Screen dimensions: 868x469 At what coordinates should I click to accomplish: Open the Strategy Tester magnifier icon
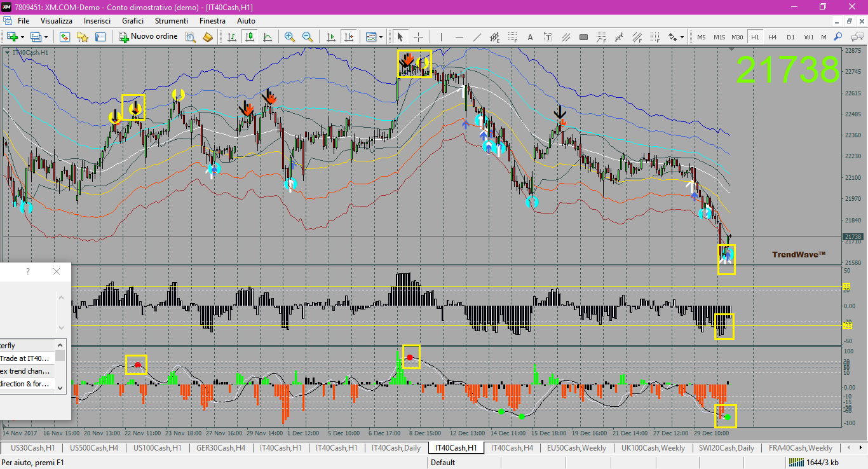[190, 37]
